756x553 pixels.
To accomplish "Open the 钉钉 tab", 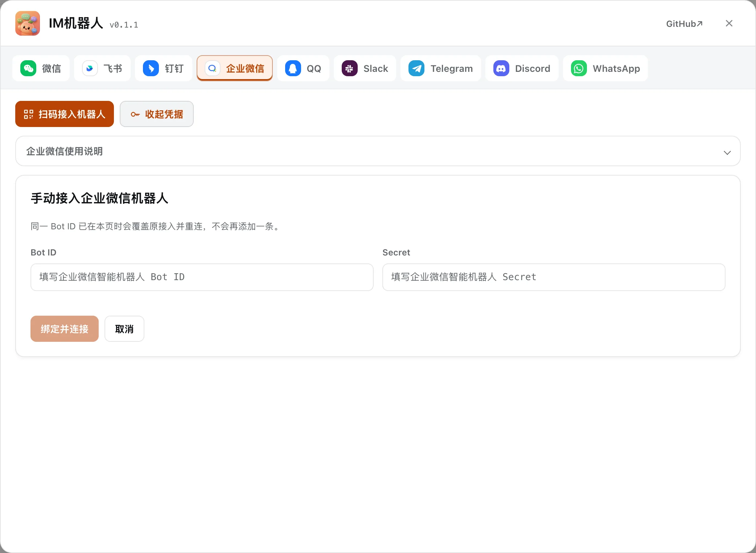I will click(164, 68).
